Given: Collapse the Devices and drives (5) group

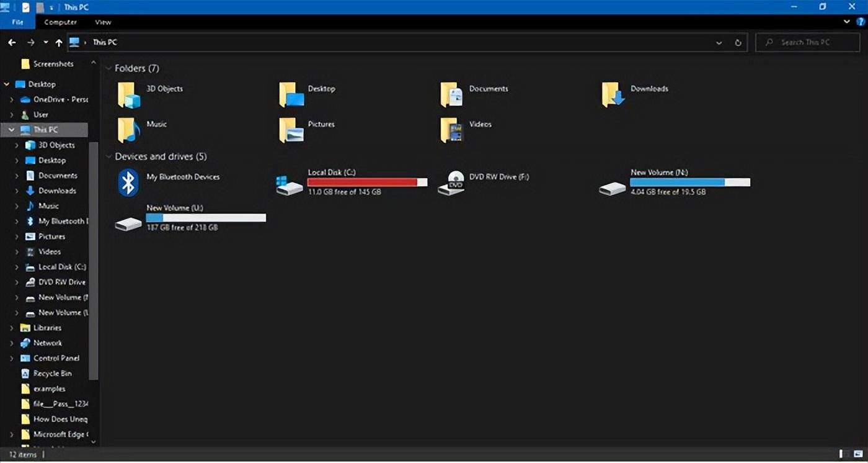Looking at the screenshot, I should 108,156.
